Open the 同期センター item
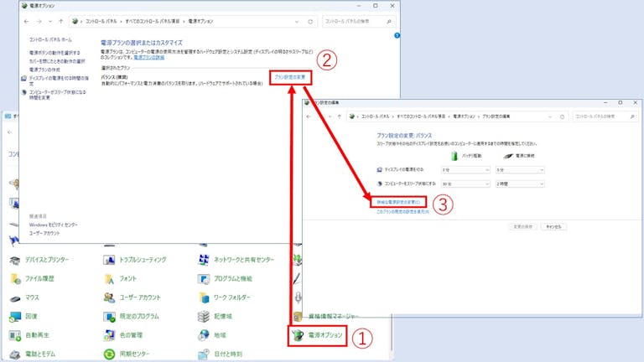Screen dimensions: 644x362 tap(127, 354)
